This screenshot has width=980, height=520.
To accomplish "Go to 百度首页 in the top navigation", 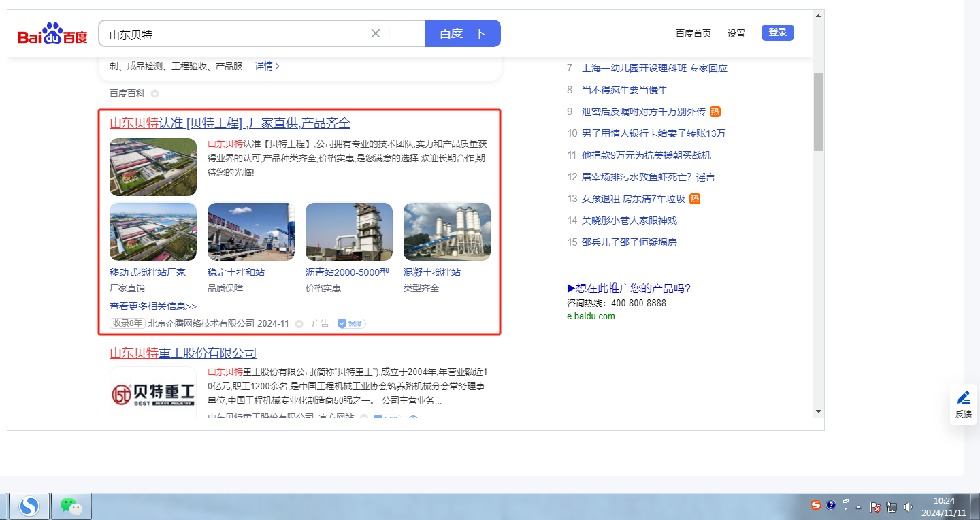I will 693,33.
